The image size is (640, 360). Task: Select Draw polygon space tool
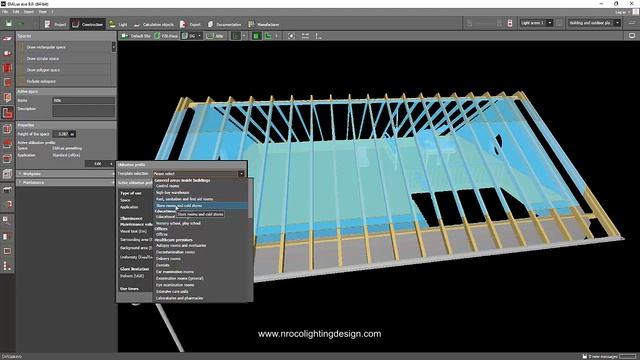[63, 70]
